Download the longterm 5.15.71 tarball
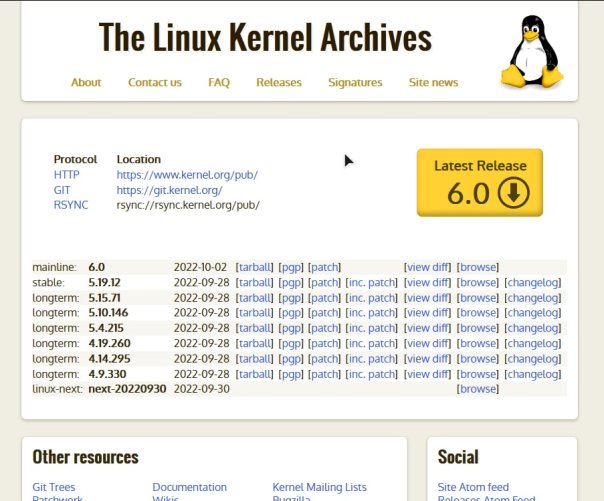604x501 pixels. pos(254,298)
